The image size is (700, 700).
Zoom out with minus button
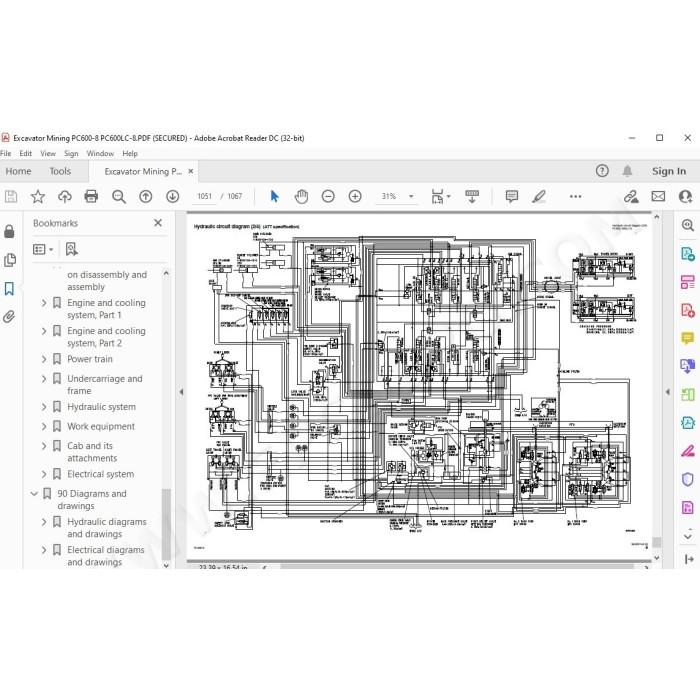point(328,196)
